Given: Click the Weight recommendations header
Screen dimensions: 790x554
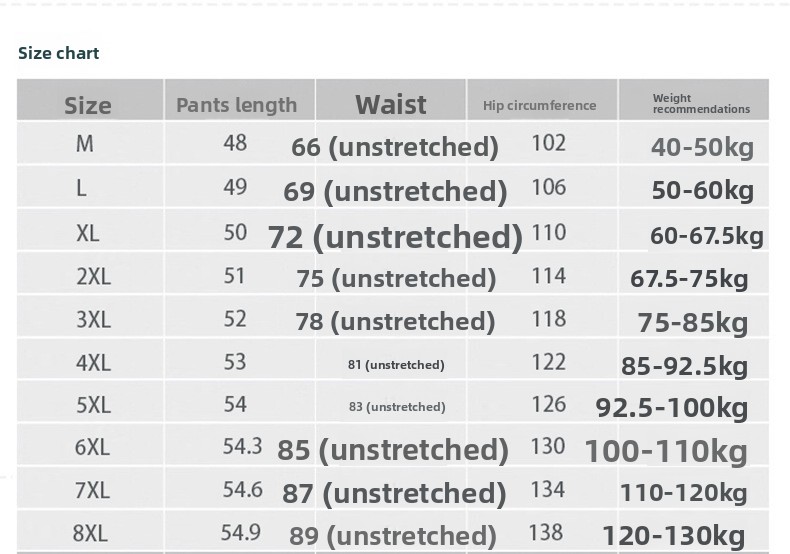Looking at the screenshot, I should tap(701, 104).
